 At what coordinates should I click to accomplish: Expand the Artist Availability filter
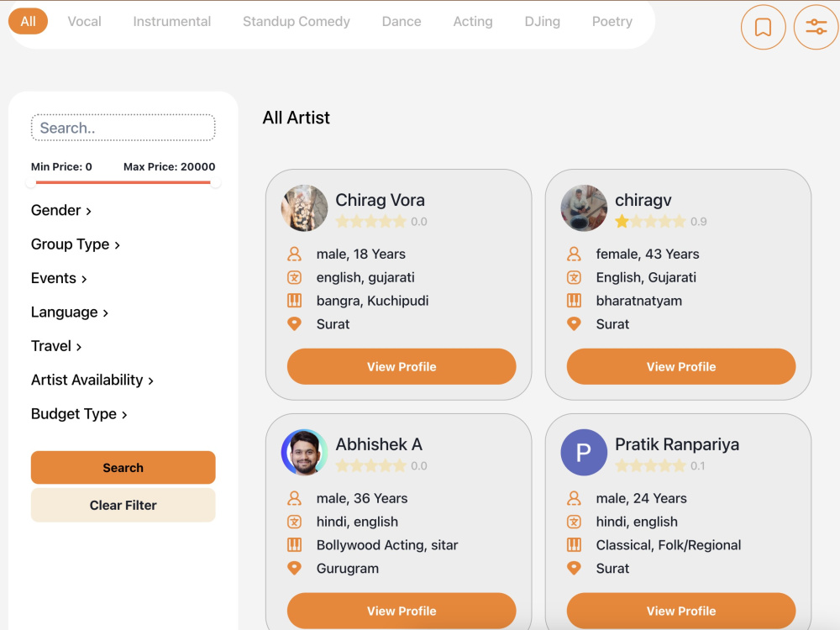tap(92, 380)
